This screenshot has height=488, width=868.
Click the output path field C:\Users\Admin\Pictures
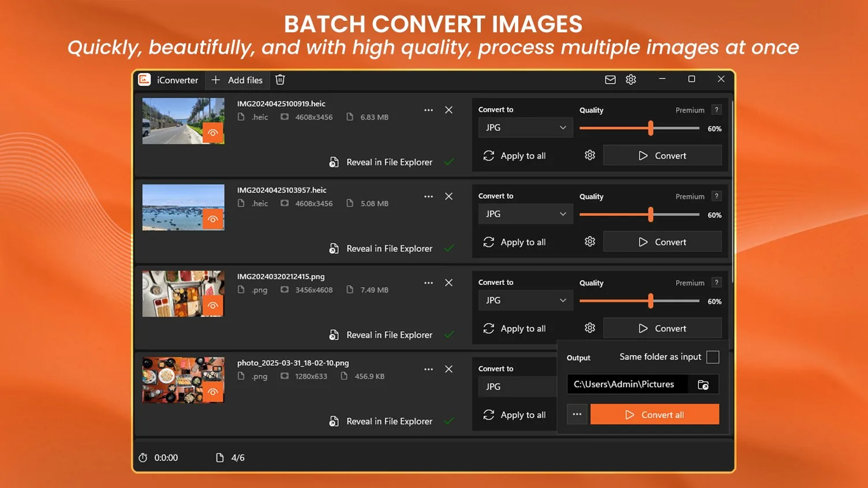[627, 384]
